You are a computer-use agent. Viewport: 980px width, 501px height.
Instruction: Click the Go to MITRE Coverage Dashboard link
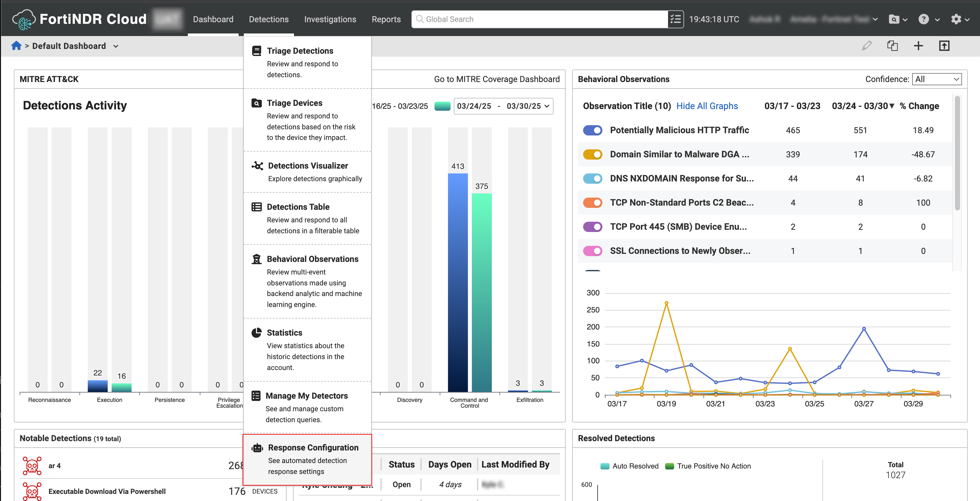[x=497, y=79]
